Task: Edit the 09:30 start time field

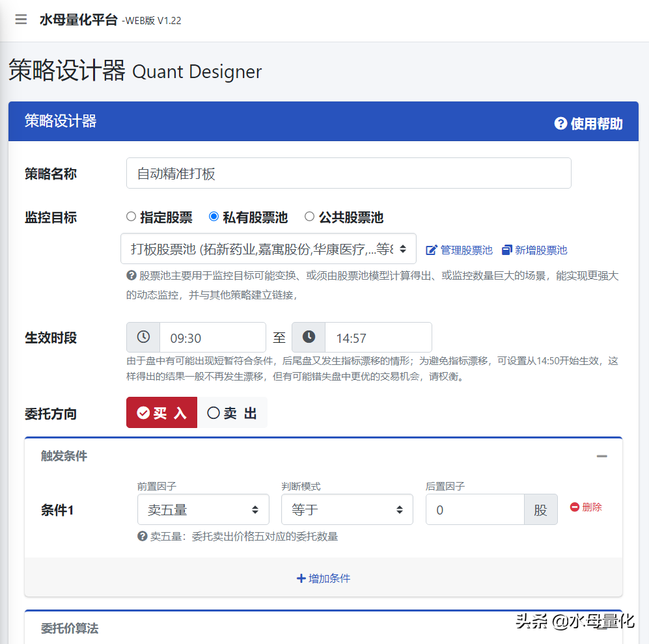Action: (x=213, y=338)
